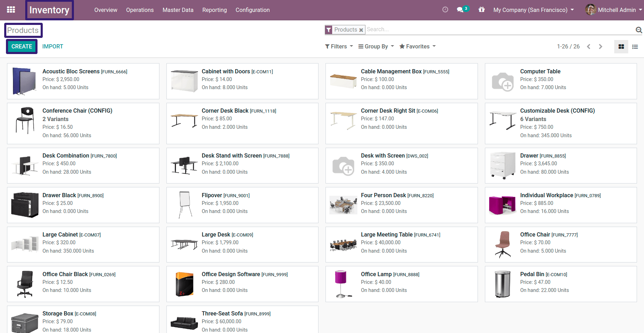Open the Drawer [FURN_8855] image
Image resolution: width=644 pixels, height=333 pixels.
pos(503,166)
